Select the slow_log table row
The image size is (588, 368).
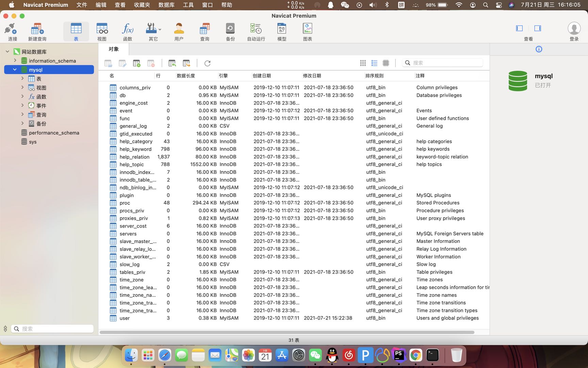coord(294,264)
